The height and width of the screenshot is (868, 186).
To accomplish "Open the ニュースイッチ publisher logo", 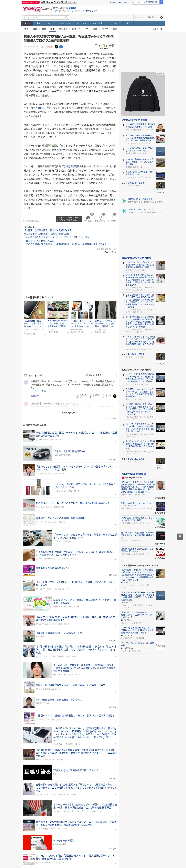I will [x=104, y=46].
